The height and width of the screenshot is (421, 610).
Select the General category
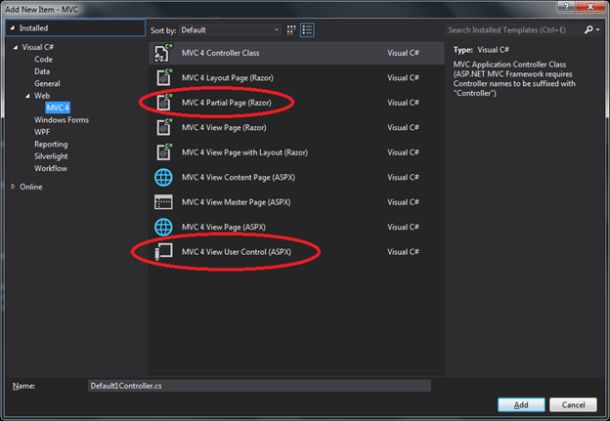click(x=47, y=84)
